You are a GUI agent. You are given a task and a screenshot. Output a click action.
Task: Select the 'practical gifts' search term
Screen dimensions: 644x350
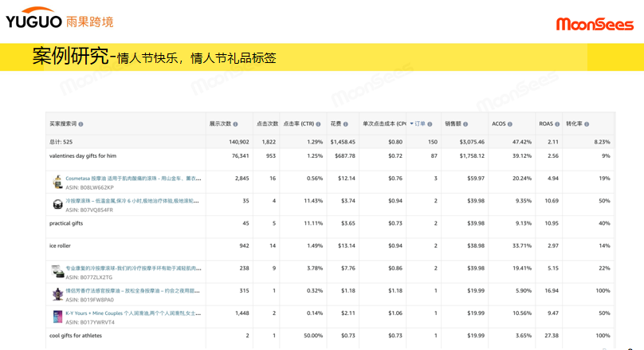tap(65, 223)
